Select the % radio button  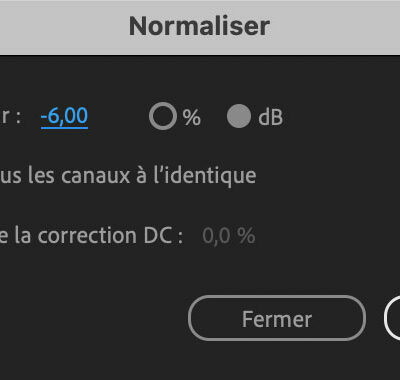[x=163, y=116]
